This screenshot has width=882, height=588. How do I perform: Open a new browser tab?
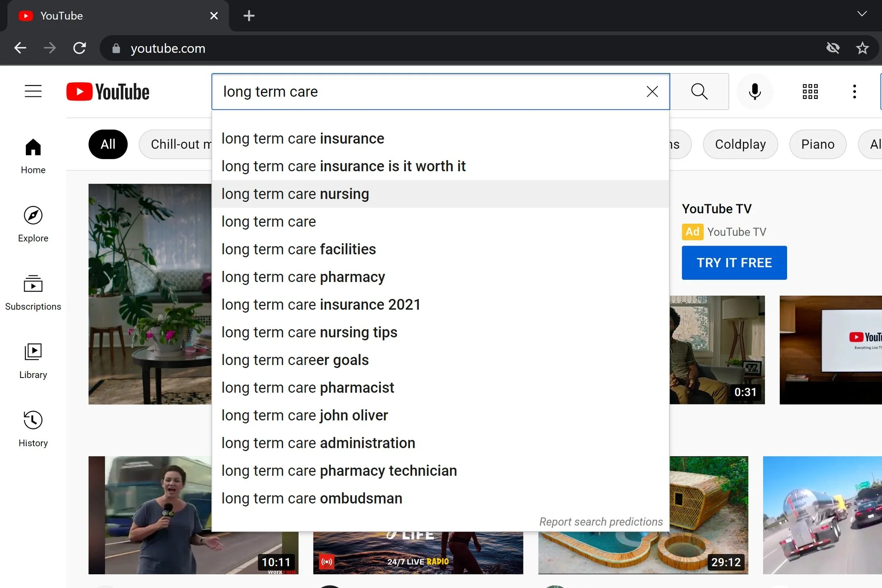click(249, 16)
